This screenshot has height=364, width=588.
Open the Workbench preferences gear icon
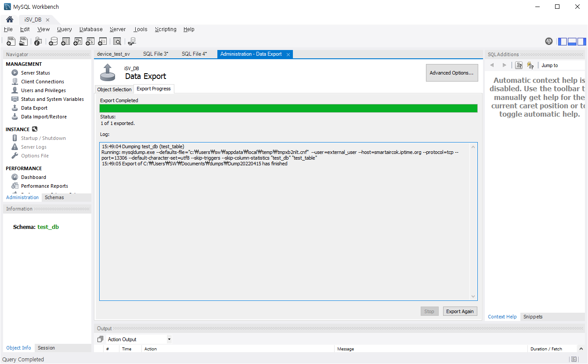[549, 41]
